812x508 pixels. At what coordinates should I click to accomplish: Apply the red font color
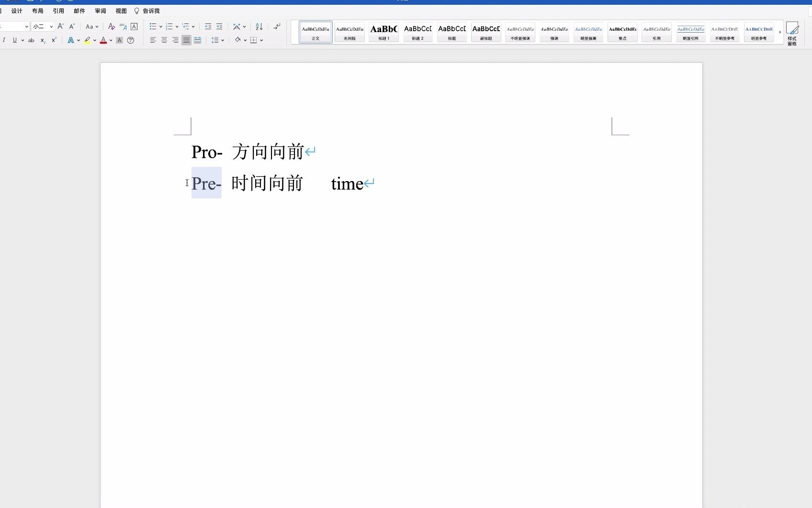click(103, 40)
